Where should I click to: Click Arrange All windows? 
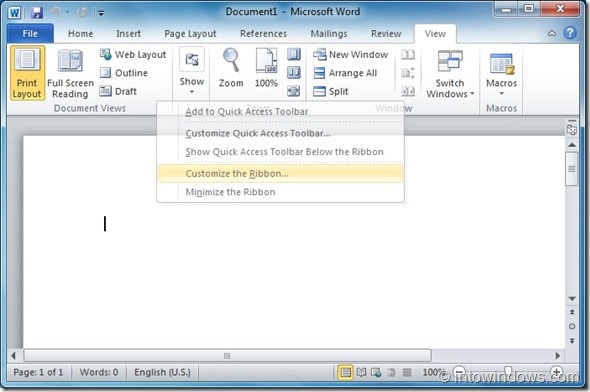345,73
